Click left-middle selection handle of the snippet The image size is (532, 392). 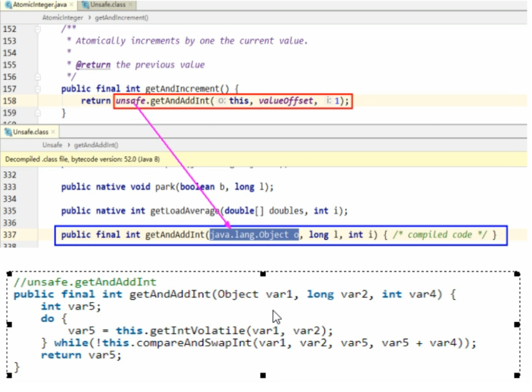9,324
